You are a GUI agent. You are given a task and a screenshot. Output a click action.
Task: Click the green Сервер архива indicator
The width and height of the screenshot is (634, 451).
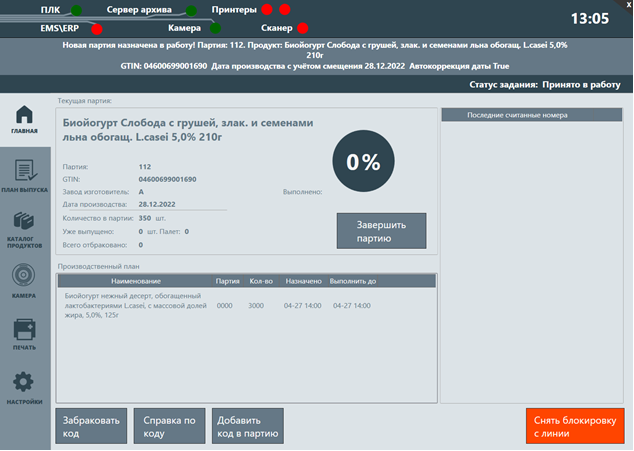(x=191, y=11)
